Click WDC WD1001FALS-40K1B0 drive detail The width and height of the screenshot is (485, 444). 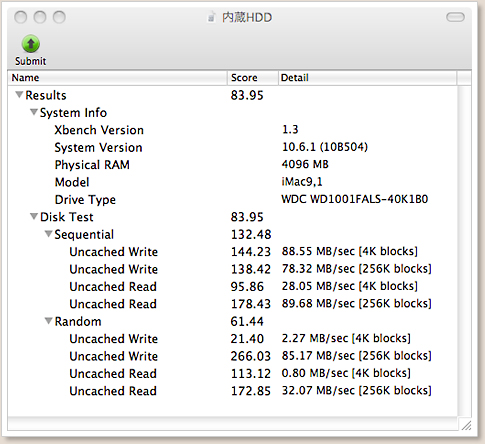(355, 199)
